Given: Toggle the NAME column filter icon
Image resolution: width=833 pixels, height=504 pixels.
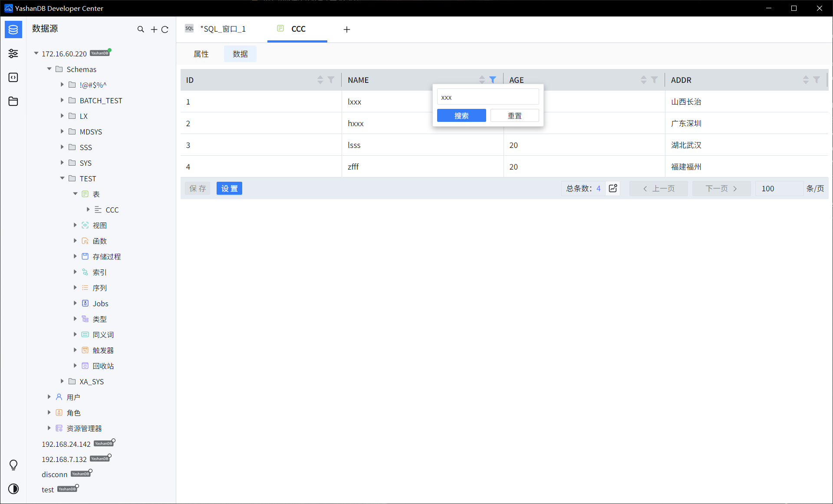Looking at the screenshot, I should click(493, 79).
